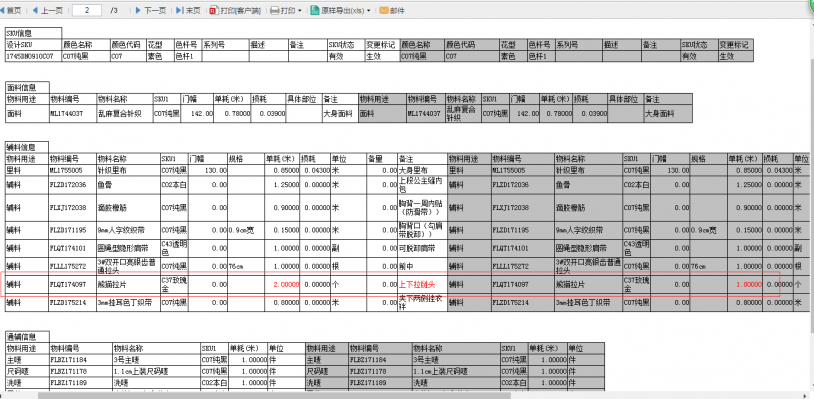Click the 备量 column header
Image resolution: width=814 pixels, height=399 pixels.
pyautogui.click(x=382, y=158)
